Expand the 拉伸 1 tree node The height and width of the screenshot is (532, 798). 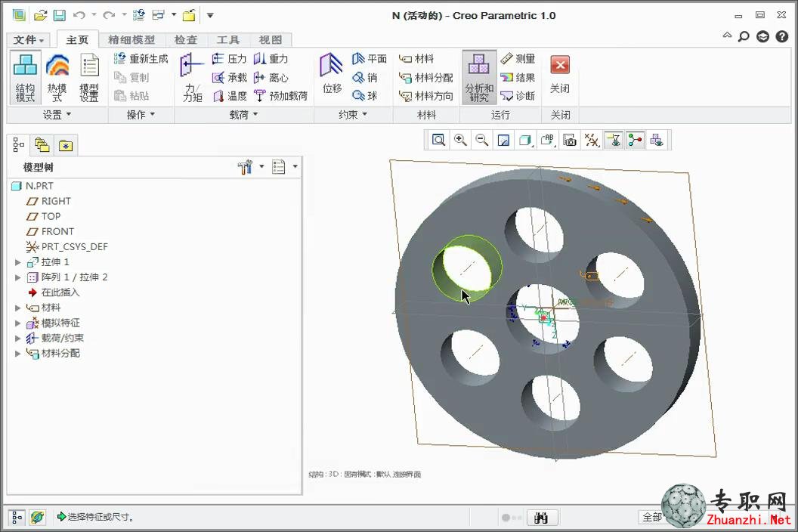(18, 262)
